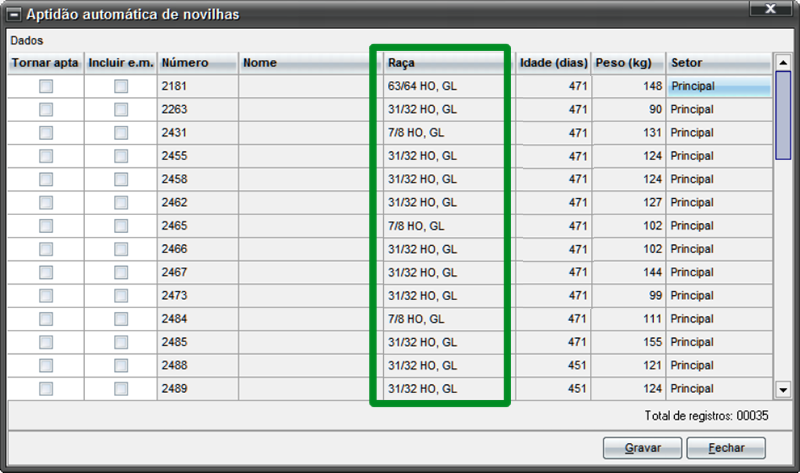The width and height of the screenshot is (800, 473).
Task: Enable Incluir e.m. for number 2263
Action: [x=121, y=109]
